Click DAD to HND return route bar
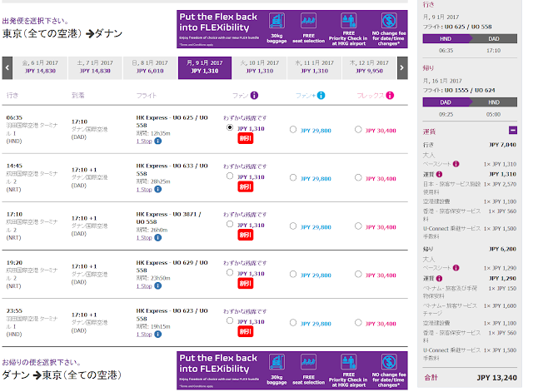This screenshot has height=392, width=533. click(470, 102)
